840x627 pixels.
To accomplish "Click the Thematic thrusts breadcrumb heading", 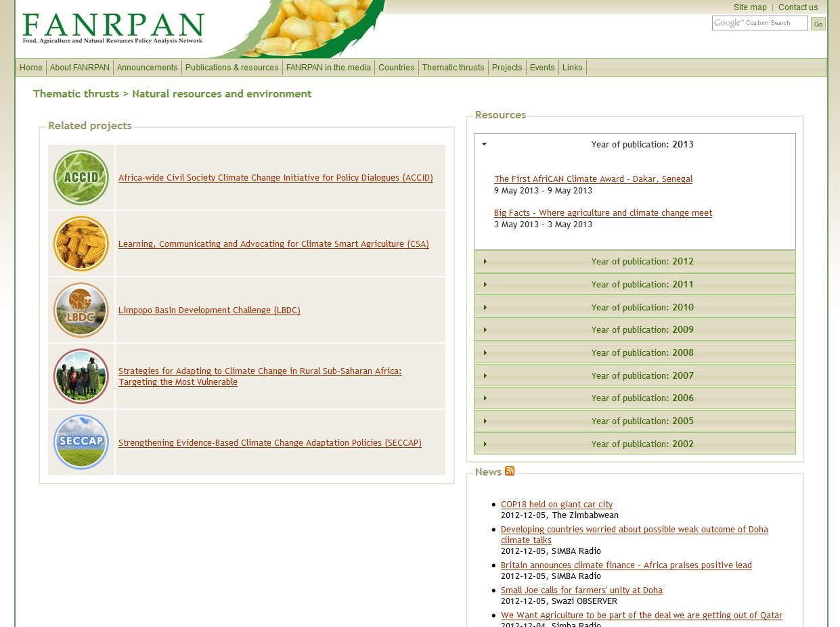I will (x=76, y=94).
